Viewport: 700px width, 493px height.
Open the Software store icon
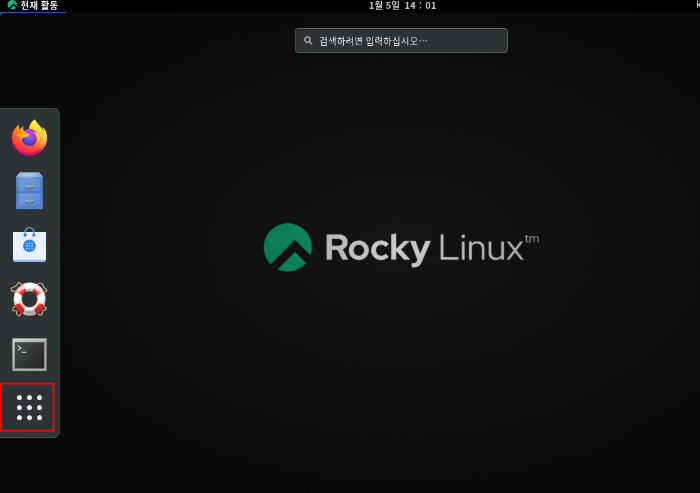click(29, 245)
